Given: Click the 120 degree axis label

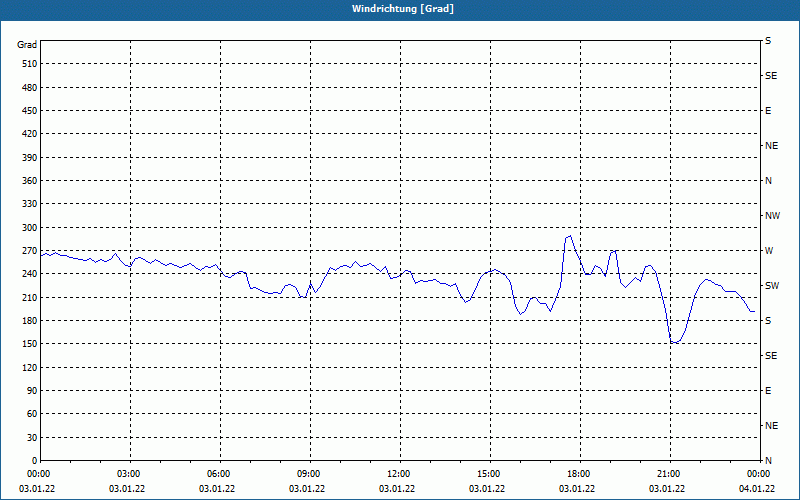Looking at the screenshot, I should pyautogui.click(x=30, y=368).
